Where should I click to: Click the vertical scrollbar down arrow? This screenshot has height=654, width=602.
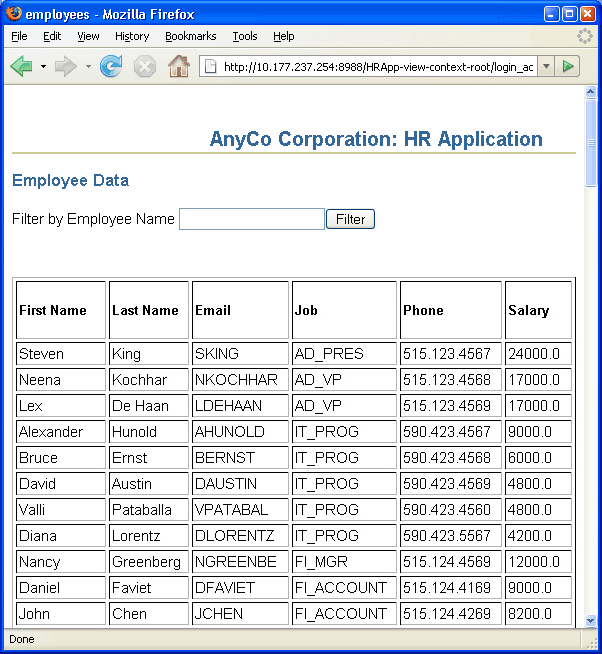coord(591,619)
